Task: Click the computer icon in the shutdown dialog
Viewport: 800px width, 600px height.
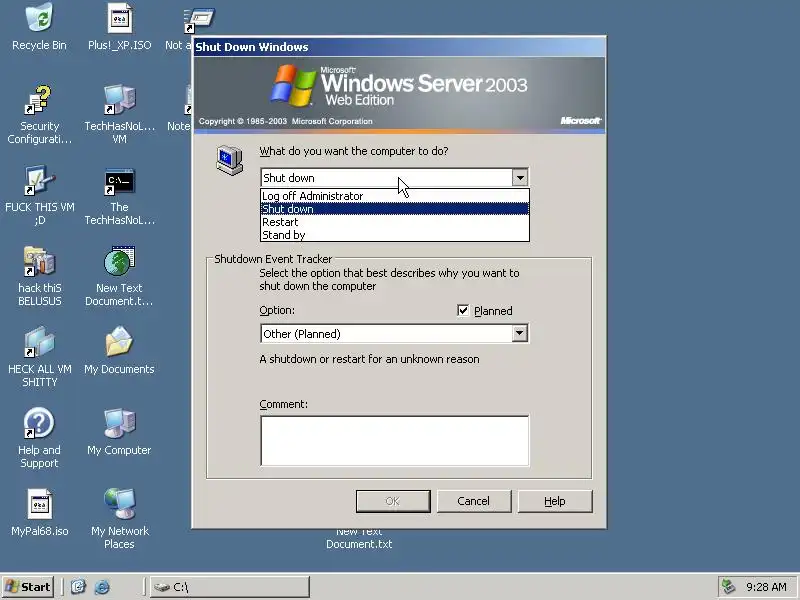Action: [x=229, y=160]
